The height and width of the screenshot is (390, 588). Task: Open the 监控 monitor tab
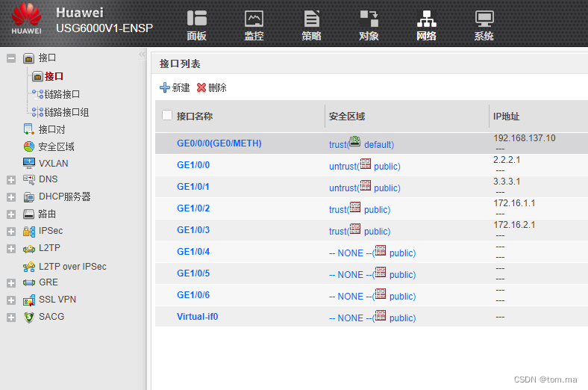[254, 25]
